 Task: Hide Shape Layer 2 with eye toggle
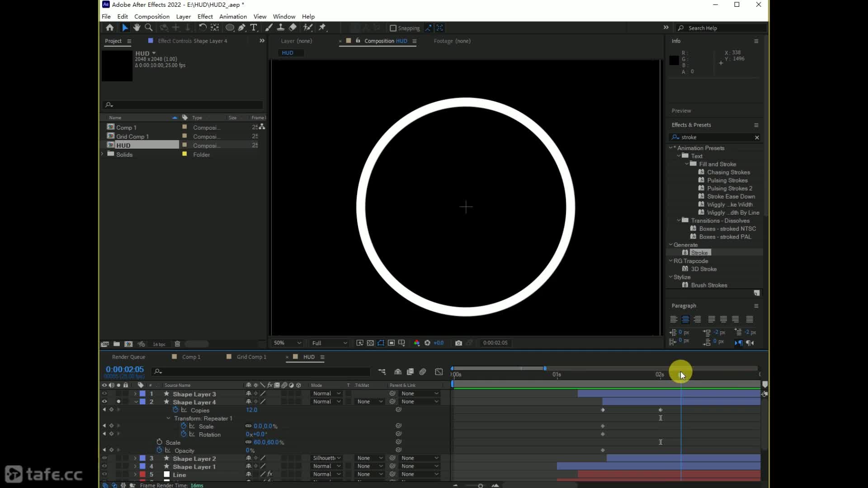tap(104, 458)
